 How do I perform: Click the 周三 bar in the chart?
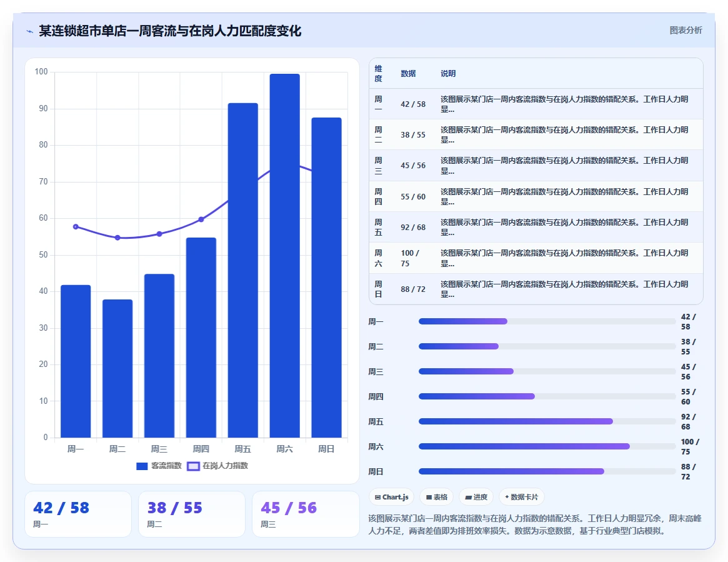pyautogui.click(x=159, y=356)
